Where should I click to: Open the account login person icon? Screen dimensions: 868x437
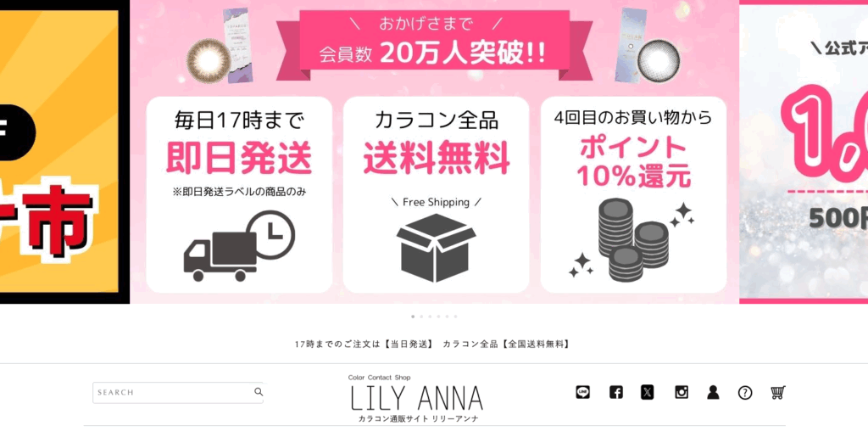coord(713,392)
